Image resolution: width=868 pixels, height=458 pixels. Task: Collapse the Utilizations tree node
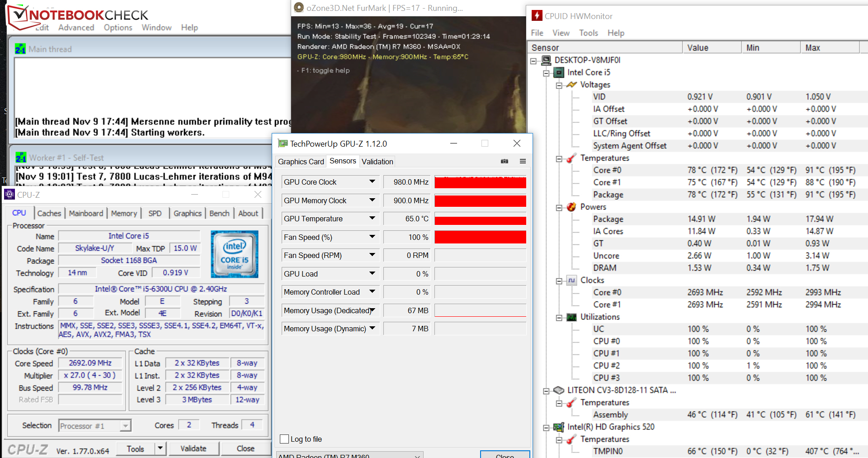pos(559,317)
